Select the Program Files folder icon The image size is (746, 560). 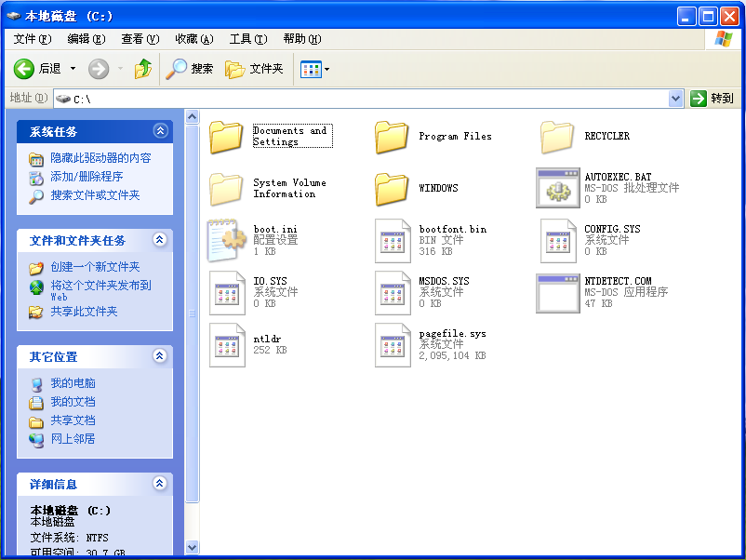pyautogui.click(x=392, y=137)
